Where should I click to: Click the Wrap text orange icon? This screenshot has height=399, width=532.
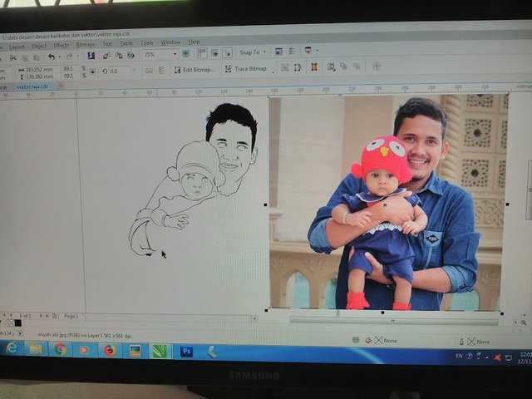tap(314, 66)
